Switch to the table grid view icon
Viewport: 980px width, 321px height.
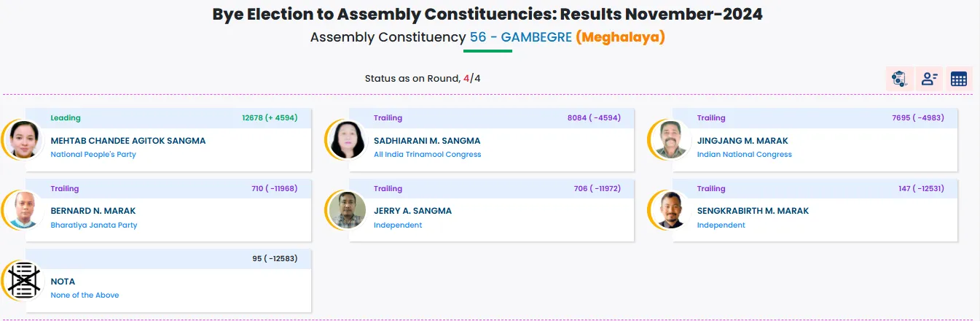click(959, 79)
